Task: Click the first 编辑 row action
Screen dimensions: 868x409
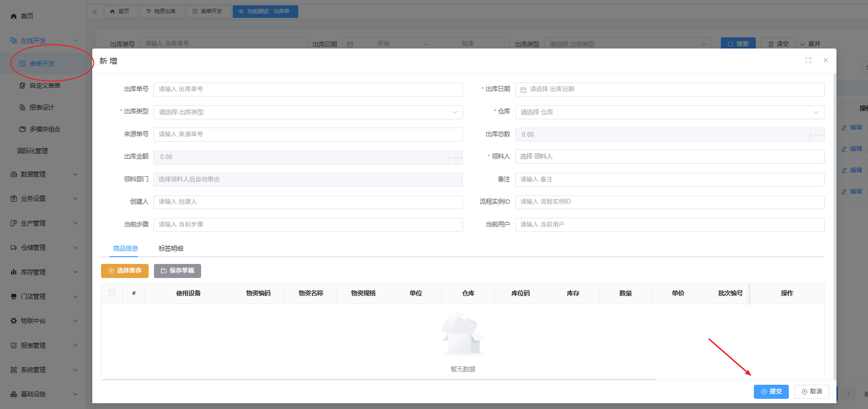Action: 852,128
